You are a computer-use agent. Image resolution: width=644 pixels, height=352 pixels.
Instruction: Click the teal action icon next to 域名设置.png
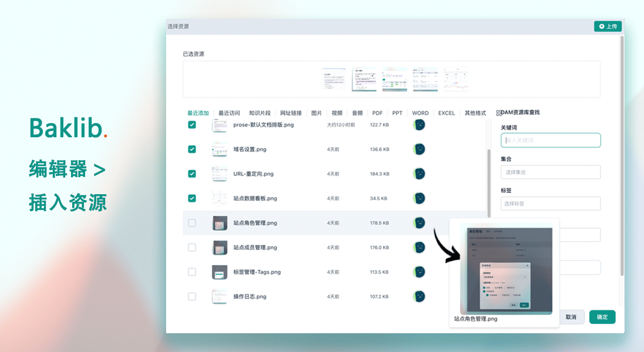click(x=420, y=149)
